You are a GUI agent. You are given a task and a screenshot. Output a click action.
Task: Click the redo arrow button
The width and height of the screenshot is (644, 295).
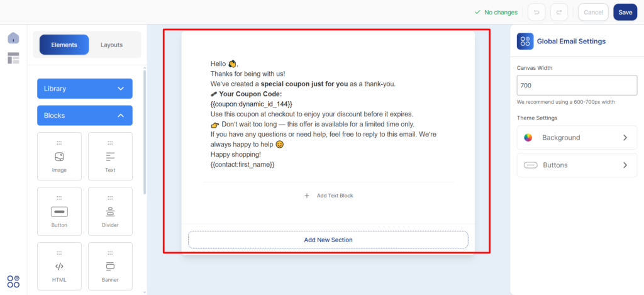pyautogui.click(x=558, y=12)
